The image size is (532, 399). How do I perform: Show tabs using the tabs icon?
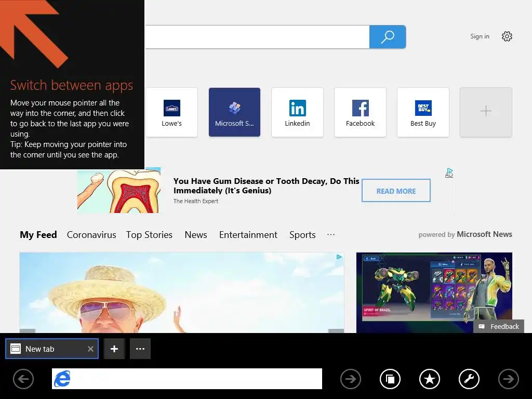tap(390, 379)
